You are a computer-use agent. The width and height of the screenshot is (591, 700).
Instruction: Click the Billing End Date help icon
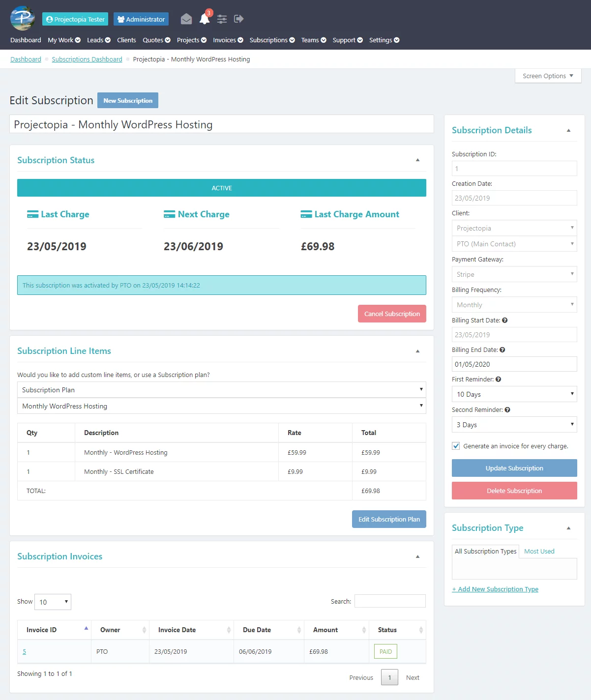[502, 350]
